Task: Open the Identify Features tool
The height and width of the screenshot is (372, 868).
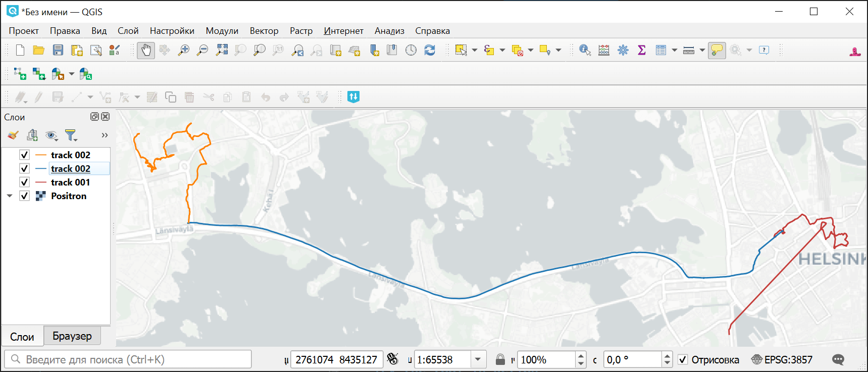Action: [x=585, y=50]
